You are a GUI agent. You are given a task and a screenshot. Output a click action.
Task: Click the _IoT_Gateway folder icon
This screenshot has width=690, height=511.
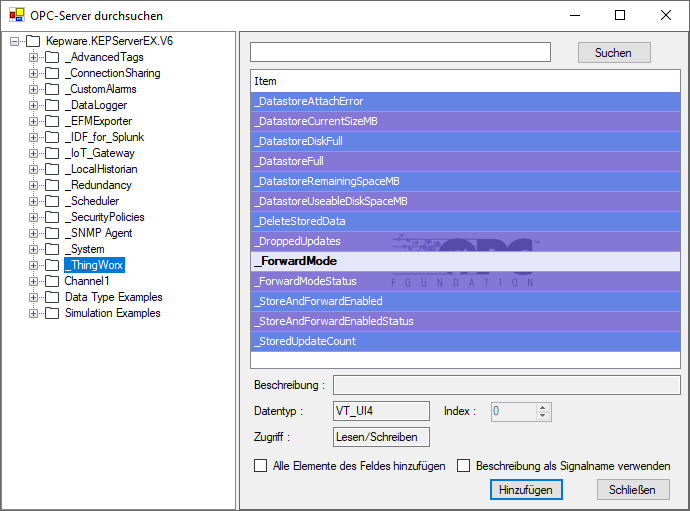click(x=52, y=153)
